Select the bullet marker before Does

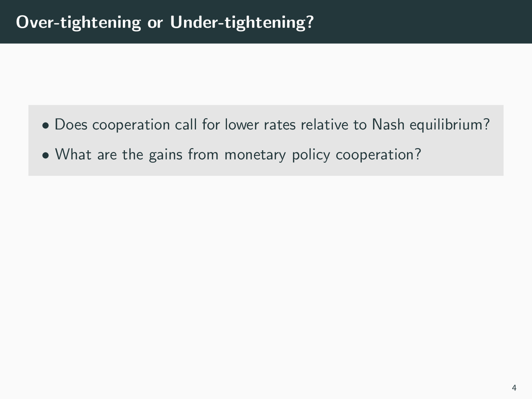pos(45,126)
